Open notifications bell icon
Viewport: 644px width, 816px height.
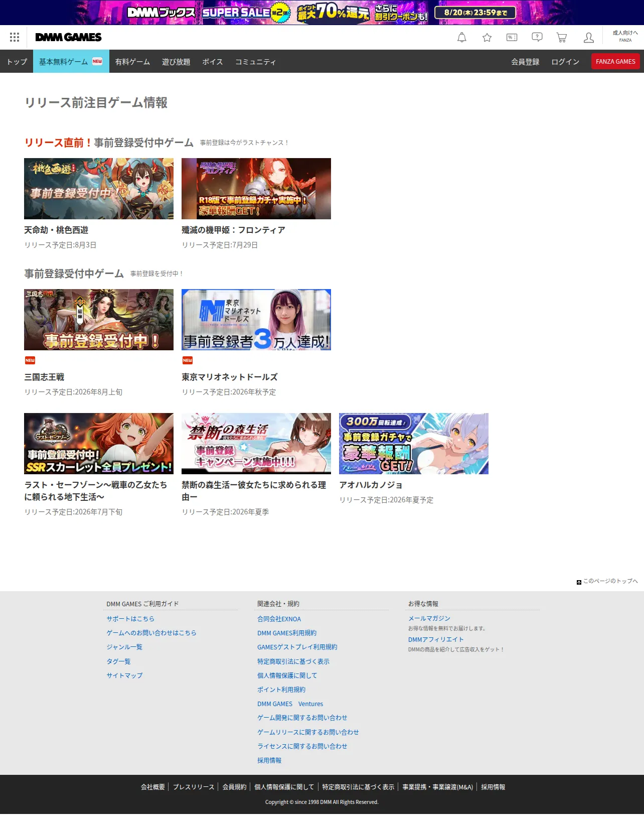462,37
